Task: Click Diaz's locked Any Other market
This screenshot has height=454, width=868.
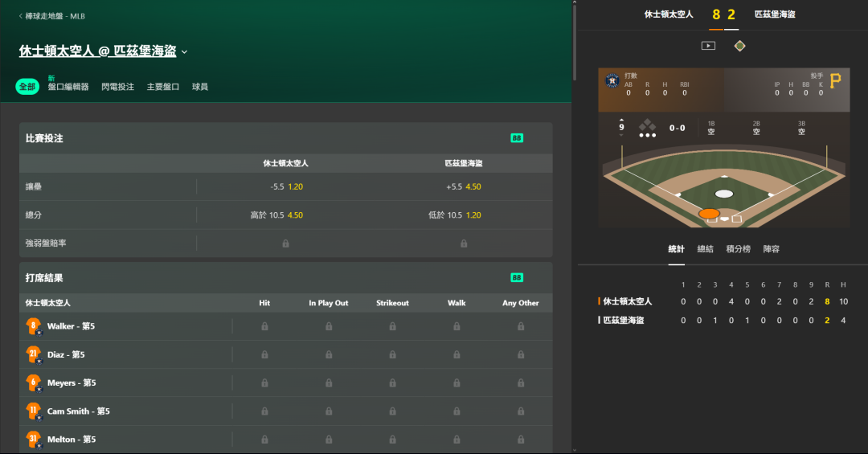Action: (521, 355)
